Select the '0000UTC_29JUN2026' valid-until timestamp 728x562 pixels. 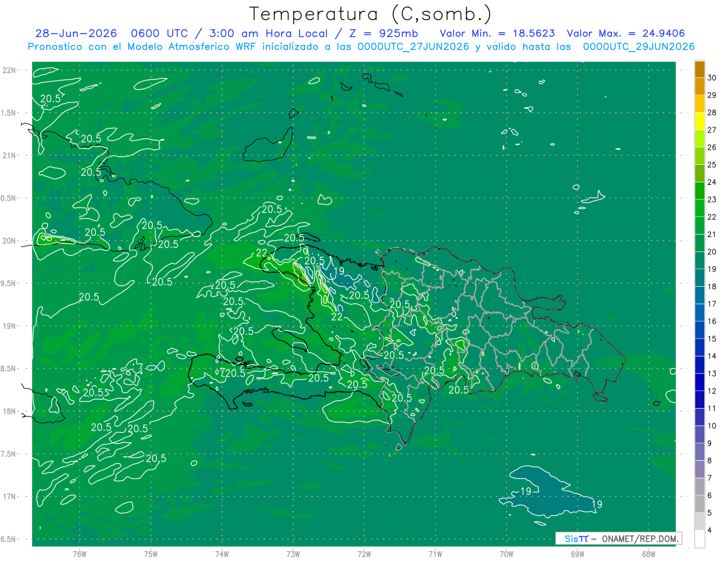638,47
